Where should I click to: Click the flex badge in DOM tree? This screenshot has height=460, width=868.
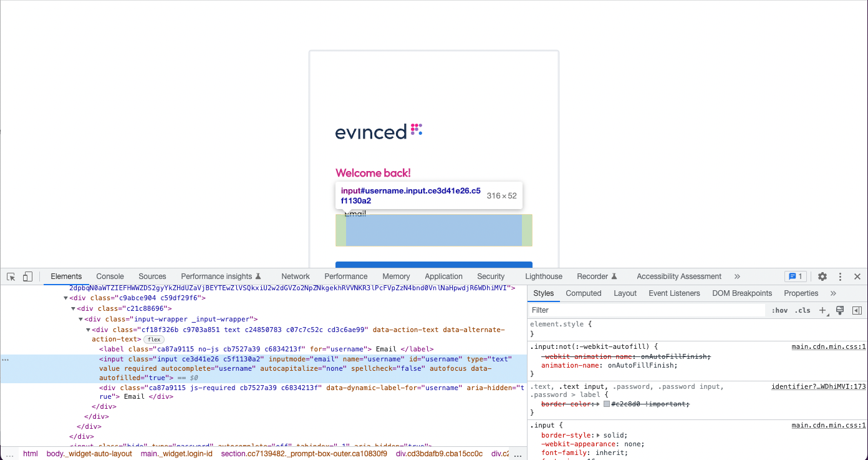point(154,340)
